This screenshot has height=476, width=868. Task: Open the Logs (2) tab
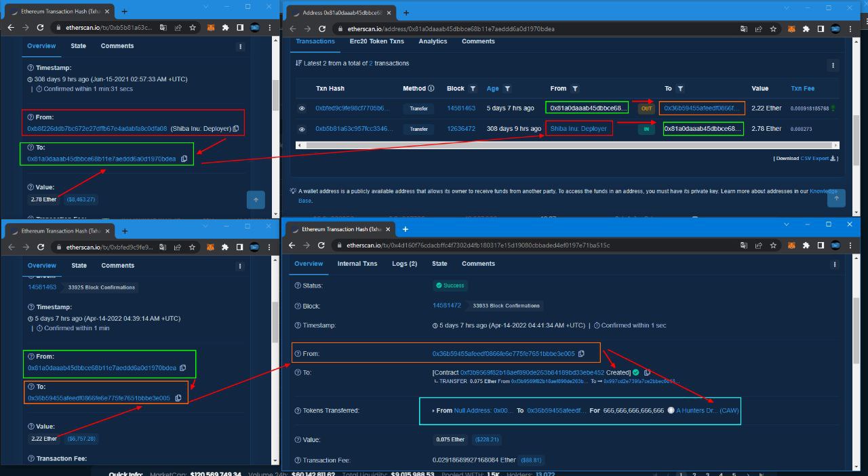coord(404,264)
